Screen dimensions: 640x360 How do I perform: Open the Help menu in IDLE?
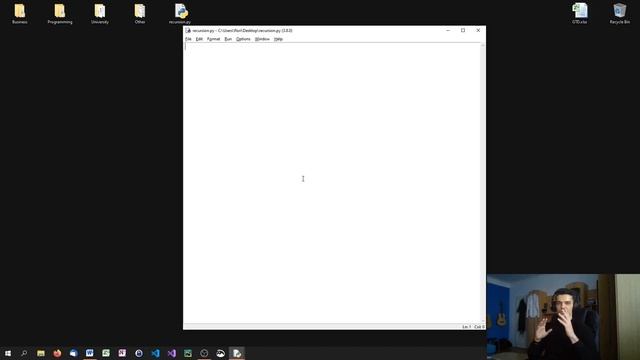(x=278, y=39)
